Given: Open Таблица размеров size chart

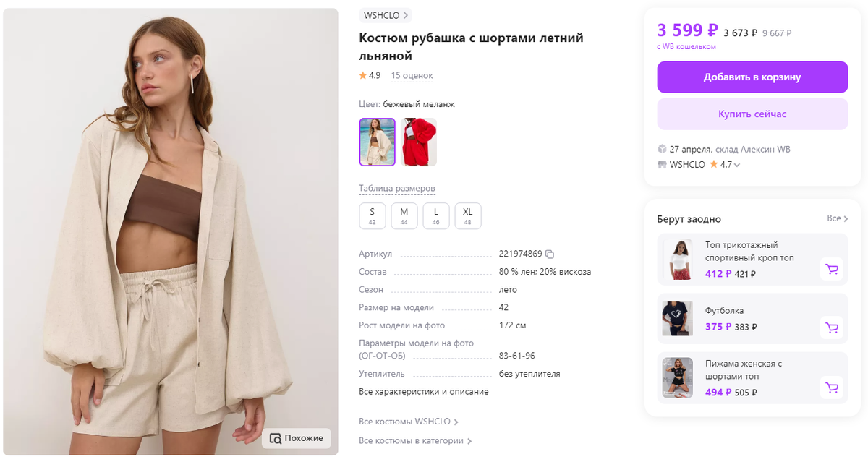Looking at the screenshot, I should tap(397, 189).
